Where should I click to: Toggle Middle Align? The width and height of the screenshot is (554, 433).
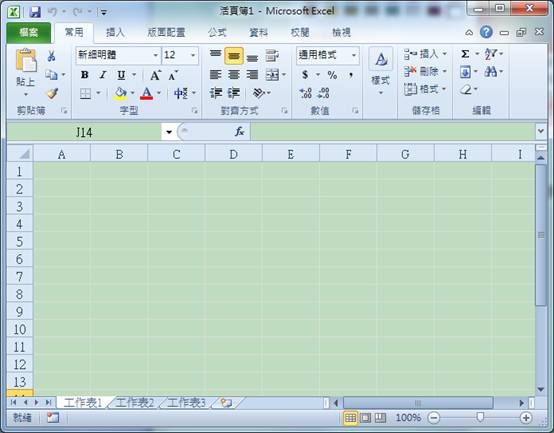234,55
